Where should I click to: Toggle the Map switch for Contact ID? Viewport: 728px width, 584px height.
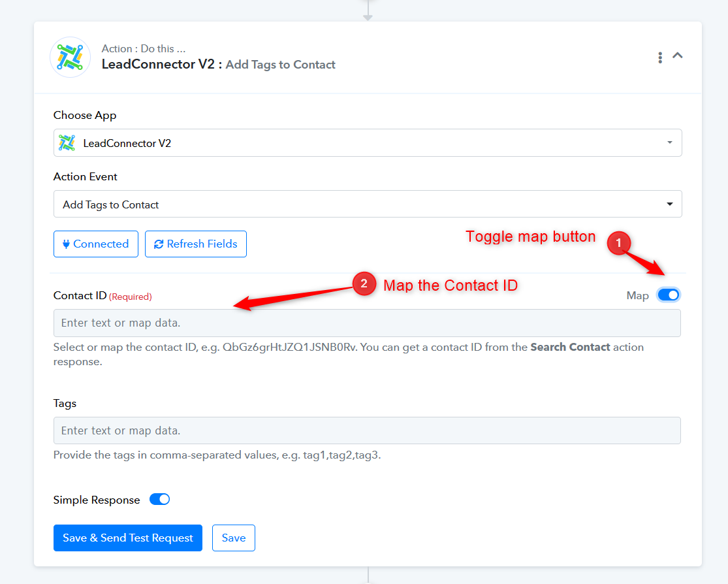click(669, 295)
